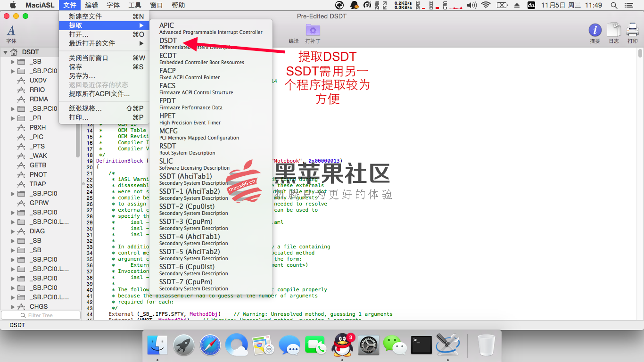Open Terminal icon in the Dock
The height and width of the screenshot is (362, 644).
pyautogui.click(x=421, y=345)
